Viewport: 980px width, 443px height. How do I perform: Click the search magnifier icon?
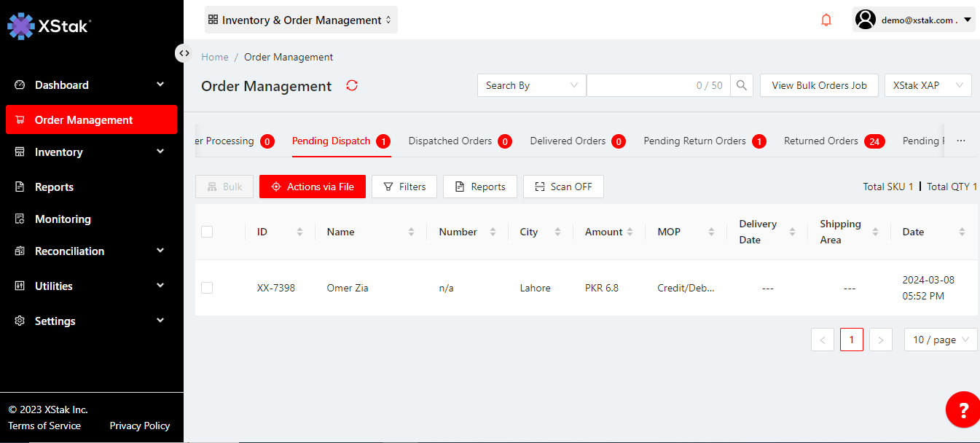pos(741,85)
